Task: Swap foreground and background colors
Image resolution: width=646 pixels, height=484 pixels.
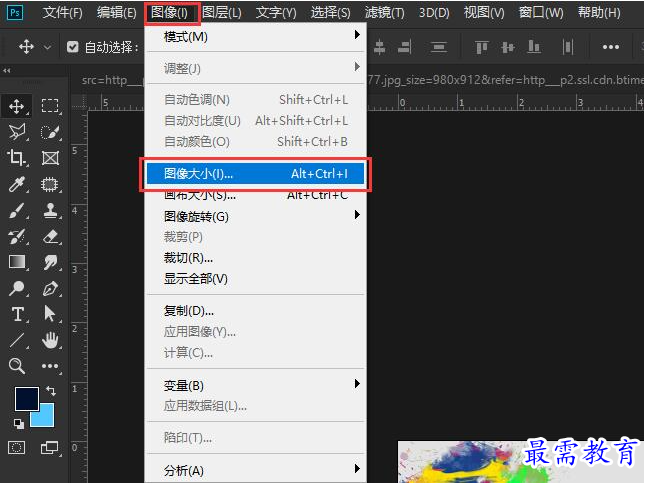Action: [x=50, y=390]
